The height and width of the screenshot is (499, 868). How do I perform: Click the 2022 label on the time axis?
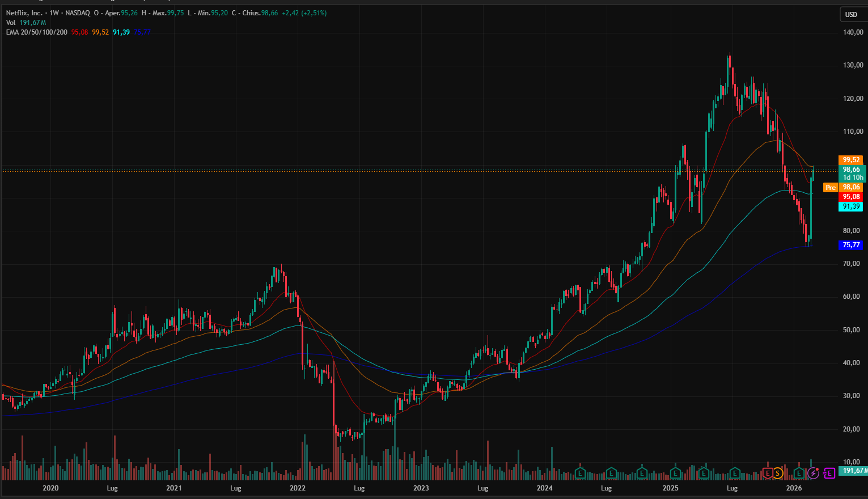298,488
